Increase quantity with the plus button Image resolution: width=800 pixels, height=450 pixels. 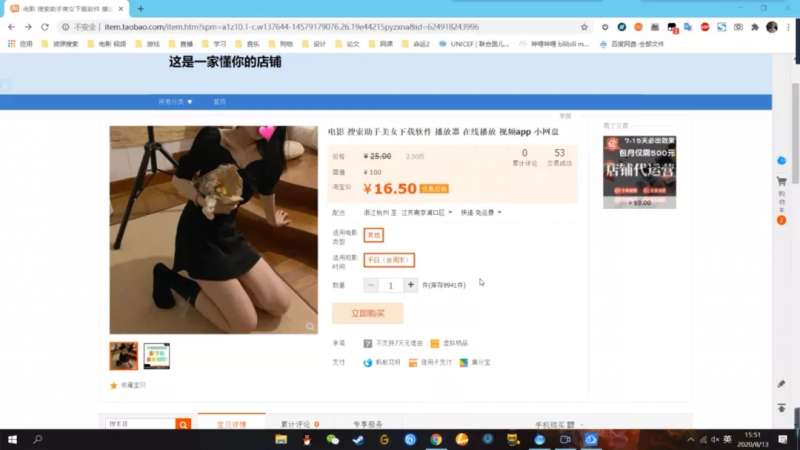(x=411, y=285)
